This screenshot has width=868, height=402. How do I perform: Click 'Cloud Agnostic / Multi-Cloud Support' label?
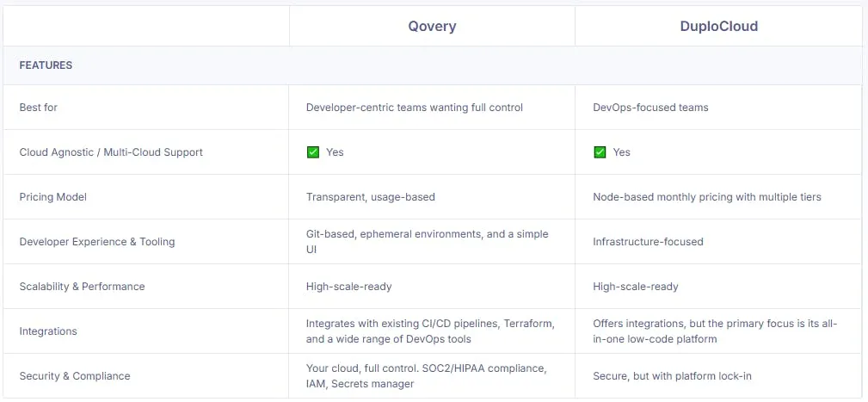111,152
